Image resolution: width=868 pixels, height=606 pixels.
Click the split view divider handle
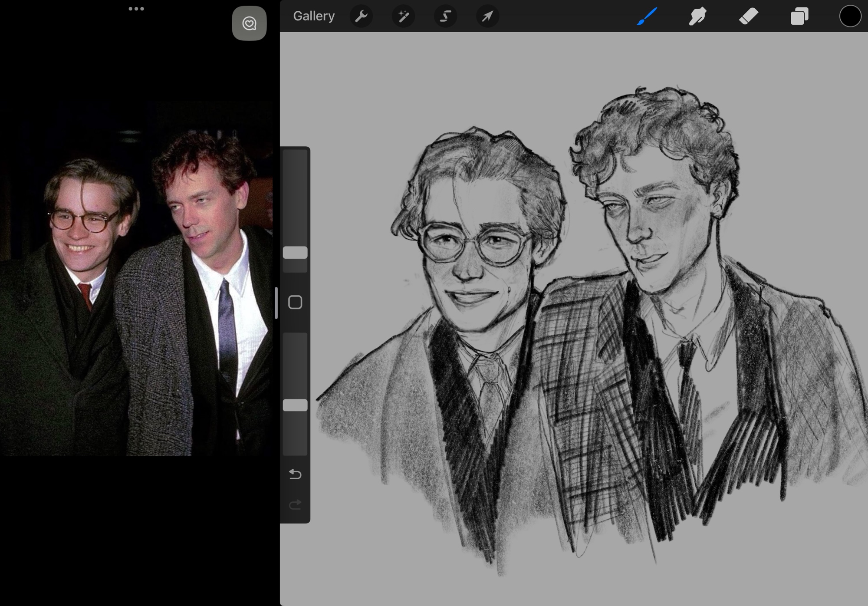pos(276,303)
